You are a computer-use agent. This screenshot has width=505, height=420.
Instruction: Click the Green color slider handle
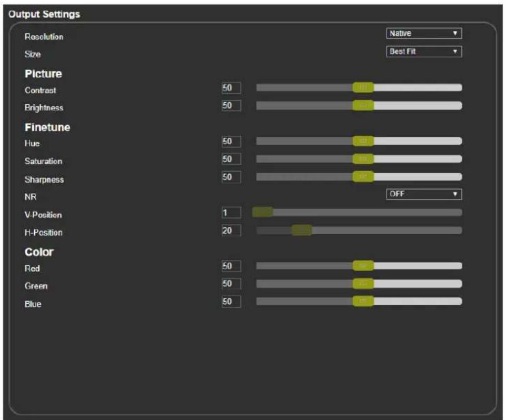tap(363, 284)
